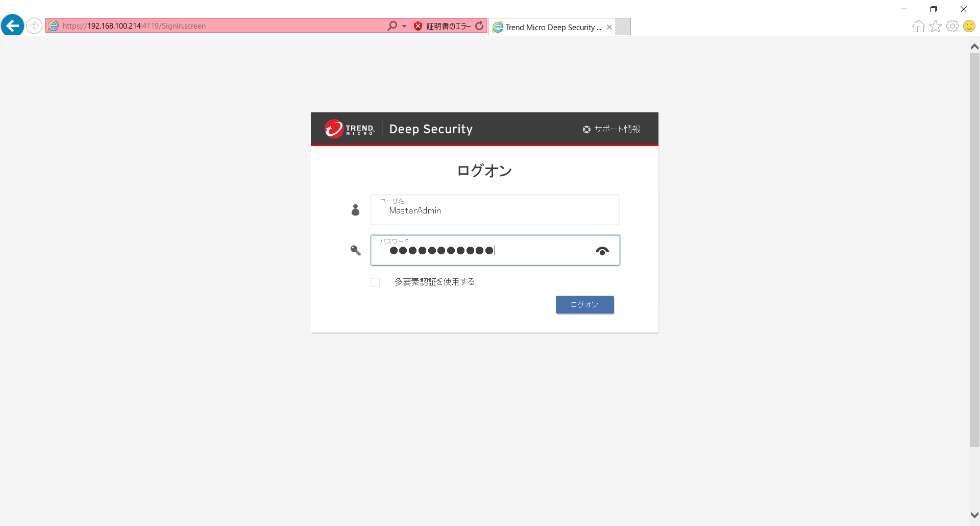This screenshot has height=526, width=980.
Task: Click the blue ログオン button
Action: click(585, 305)
